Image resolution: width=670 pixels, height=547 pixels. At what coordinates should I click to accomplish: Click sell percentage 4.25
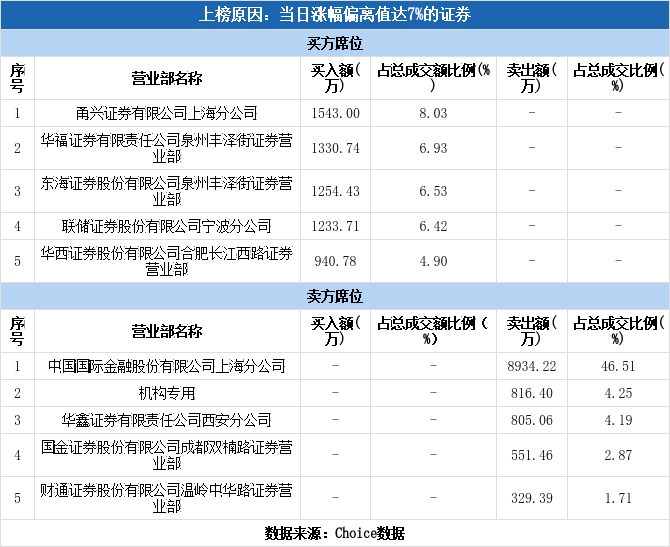pyautogui.click(x=618, y=393)
